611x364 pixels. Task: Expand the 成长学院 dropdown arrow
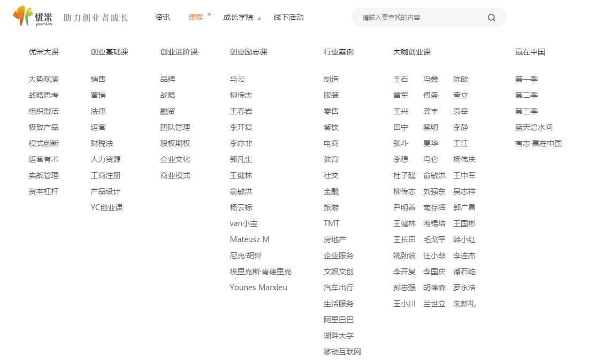[x=259, y=19]
